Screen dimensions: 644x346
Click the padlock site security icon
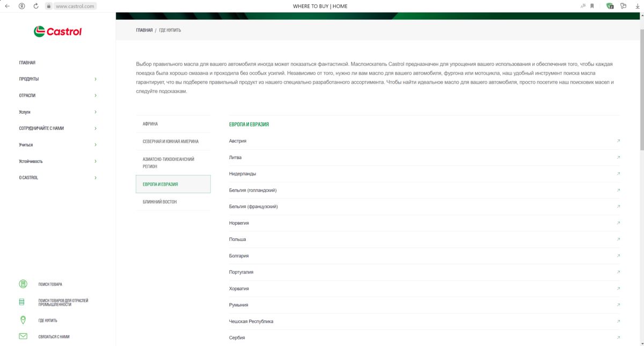[x=48, y=6]
